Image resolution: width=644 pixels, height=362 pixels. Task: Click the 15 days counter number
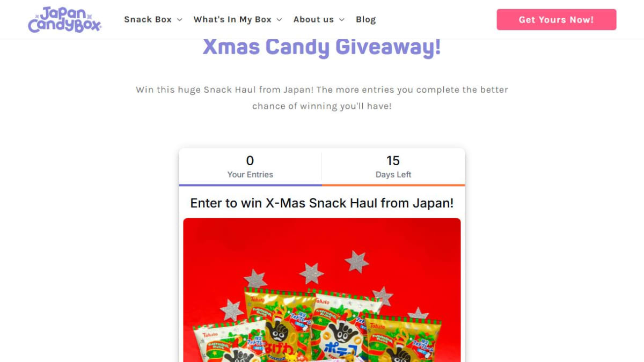pos(393,160)
